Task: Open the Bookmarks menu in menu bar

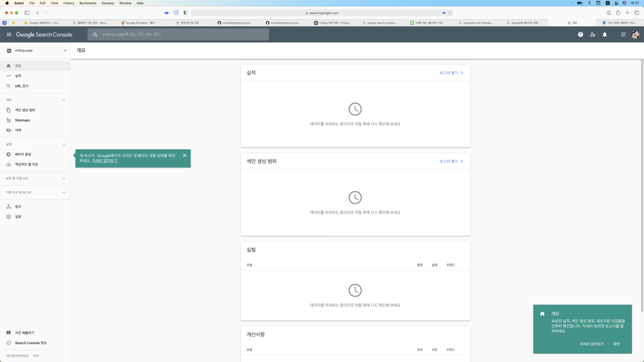Action: coord(88,3)
